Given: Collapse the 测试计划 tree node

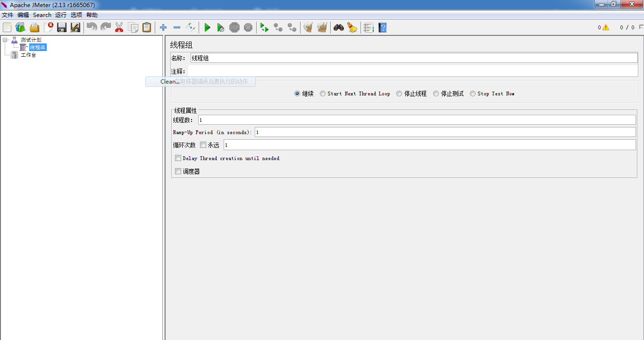Looking at the screenshot, I should coord(5,40).
